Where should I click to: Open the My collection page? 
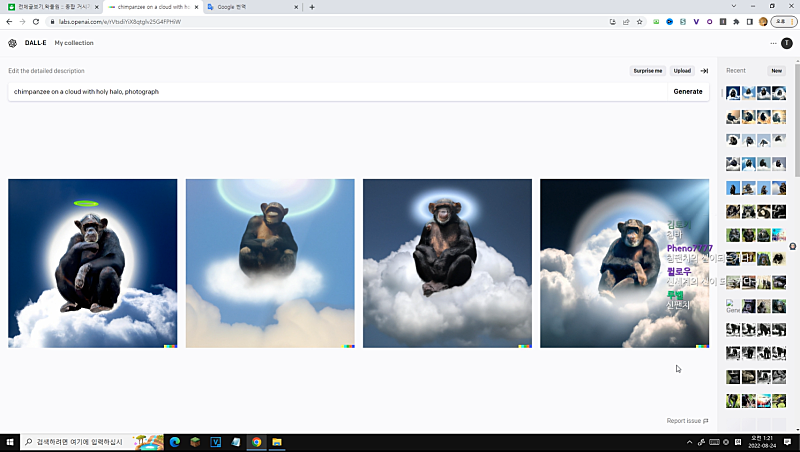pyautogui.click(x=74, y=43)
